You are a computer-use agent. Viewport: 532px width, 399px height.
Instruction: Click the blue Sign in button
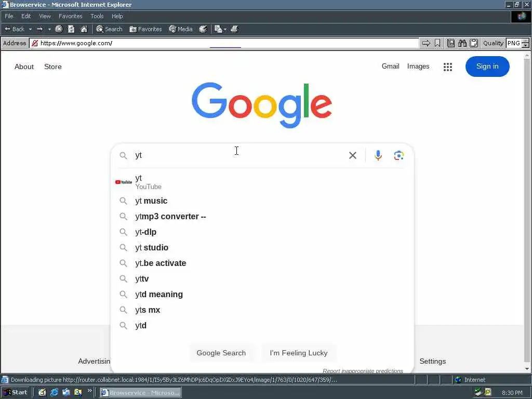[x=487, y=66]
